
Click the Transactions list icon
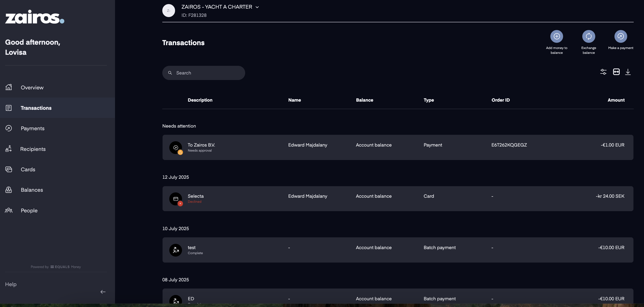click(x=9, y=108)
